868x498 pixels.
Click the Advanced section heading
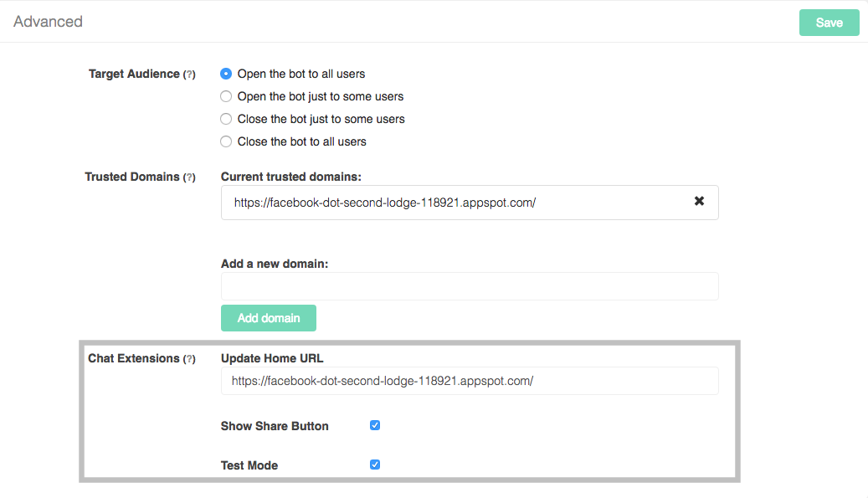tap(48, 22)
